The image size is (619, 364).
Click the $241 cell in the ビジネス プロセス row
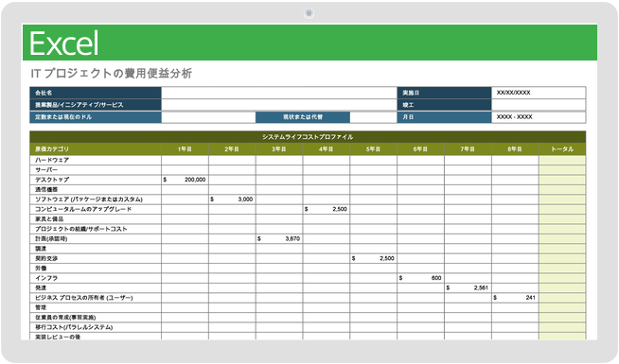(515, 298)
